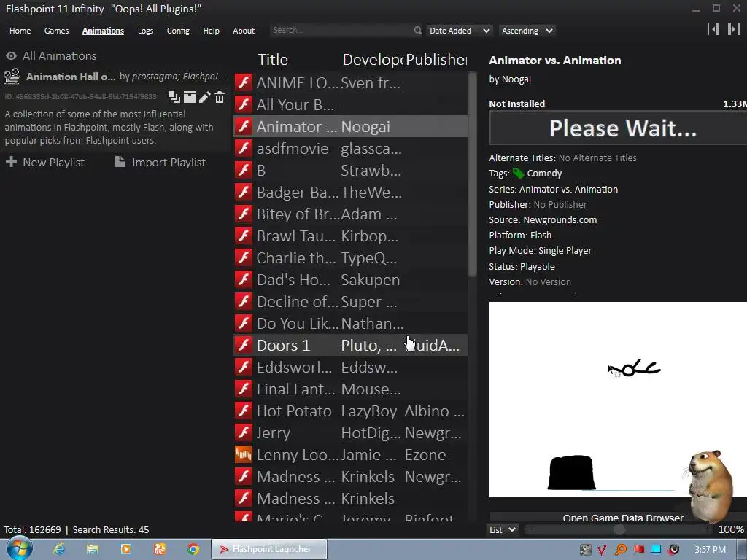Image resolution: width=747 pixels, height=560 pixels.
Task: Click the minus end of the scale slider
Action: coord(530,529)
